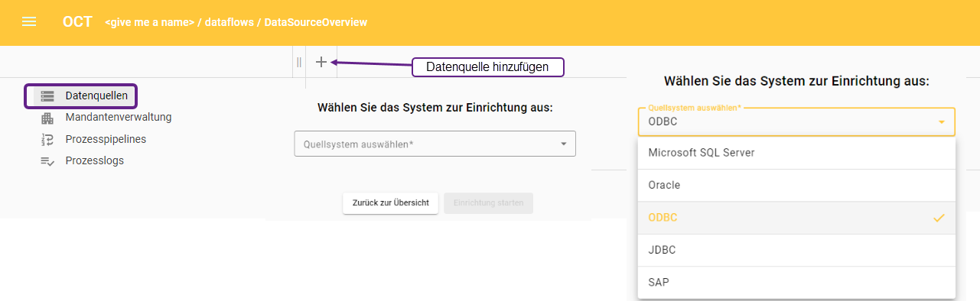Image resolution: width=980 pixels, height=301 pixels.
Task: Click the arrow of the empty Quellsystem field
Action: click(564, 144)
